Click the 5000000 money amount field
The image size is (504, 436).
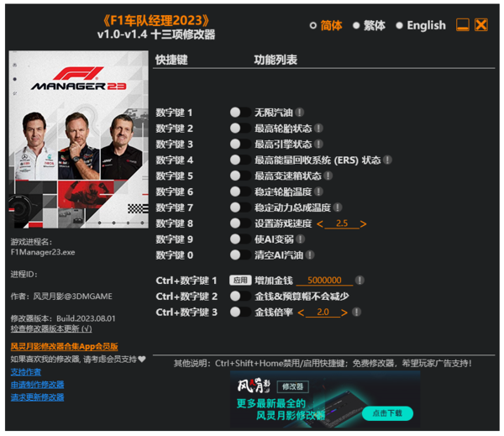tap(324, 281)
